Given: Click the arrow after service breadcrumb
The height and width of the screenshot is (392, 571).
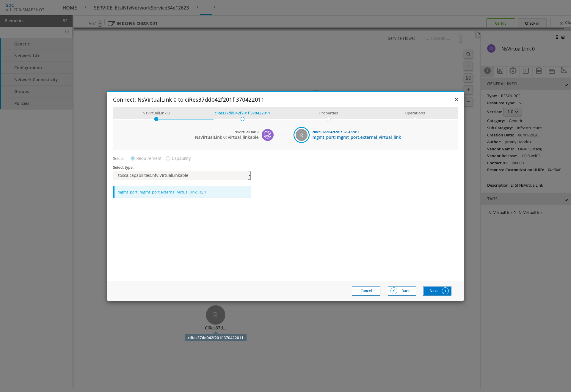Looking at the screenshot, I should point(197,7).
